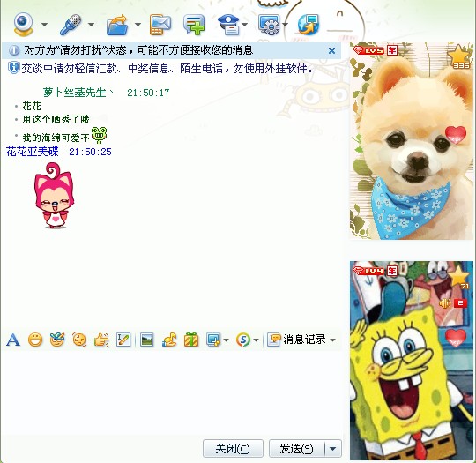Click the message text 我的海绵可爱不
476x463 pixels.
pos(56,138)
